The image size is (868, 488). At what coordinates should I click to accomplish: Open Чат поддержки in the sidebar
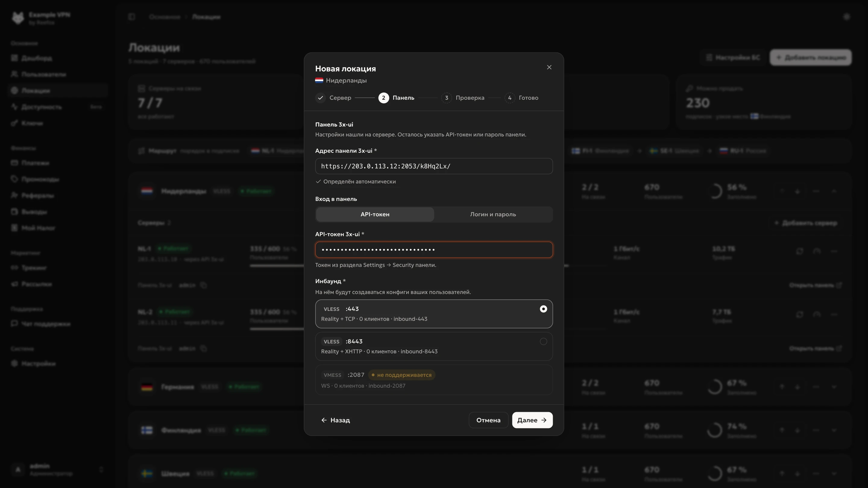(x=57, y=324)
